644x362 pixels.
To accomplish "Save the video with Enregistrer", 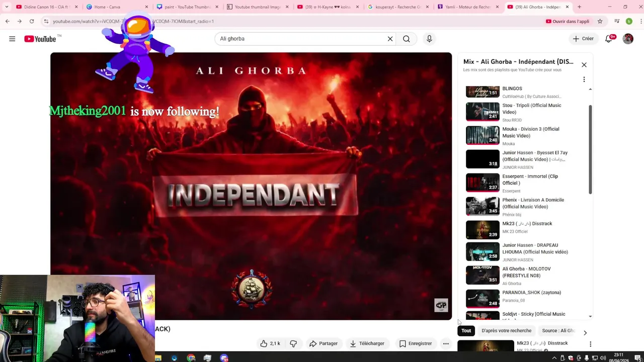I will tap(416, 343).
